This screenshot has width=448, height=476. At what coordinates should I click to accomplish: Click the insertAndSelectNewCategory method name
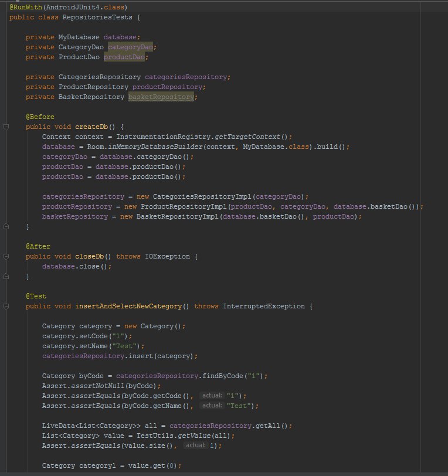pyautogui.click(x=128, y=307)
